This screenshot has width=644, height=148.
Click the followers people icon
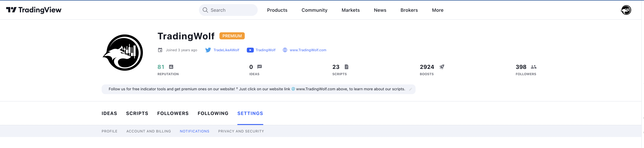tap(534, 67)
